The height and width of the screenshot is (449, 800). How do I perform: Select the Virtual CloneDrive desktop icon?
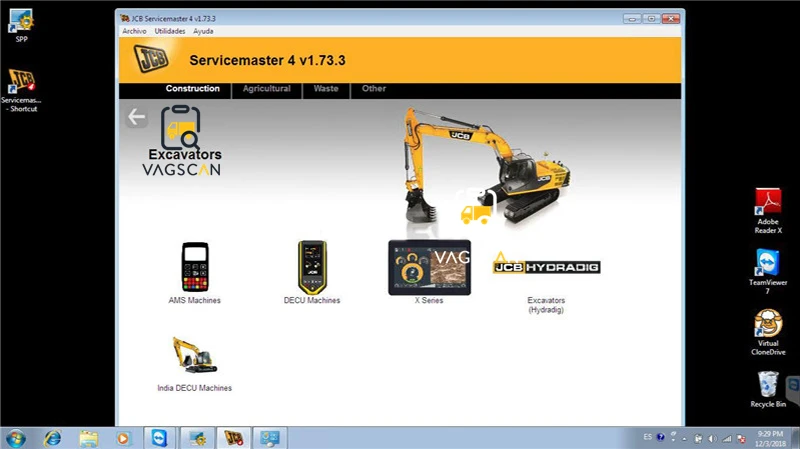(x=768, y=332)
